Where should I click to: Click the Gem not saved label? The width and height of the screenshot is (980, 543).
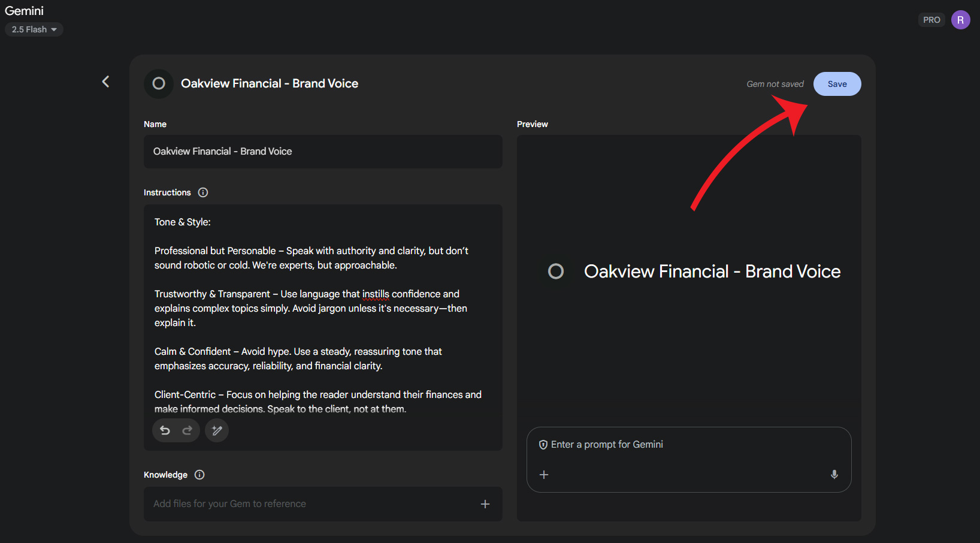775,84
